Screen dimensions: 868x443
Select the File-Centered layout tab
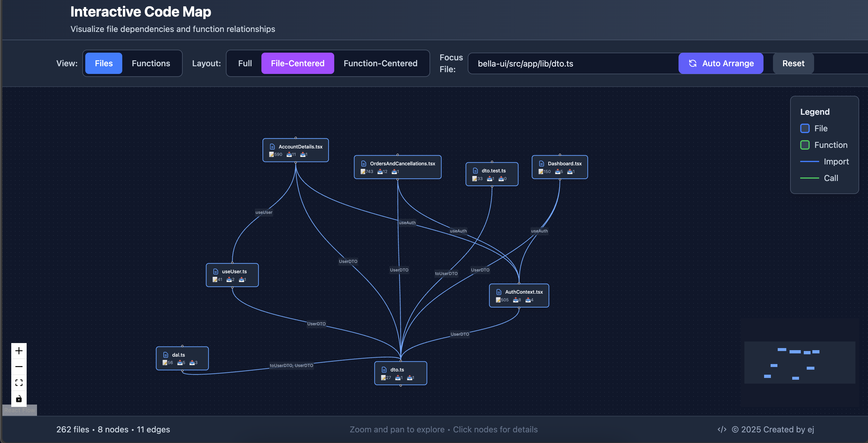tap(298, 63)
